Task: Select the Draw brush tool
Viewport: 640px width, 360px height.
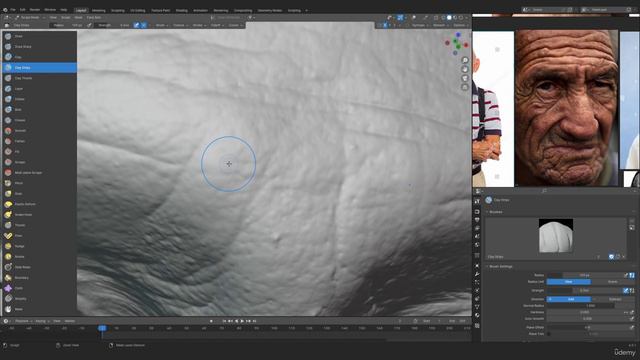Action: click(x=39, y=36)
